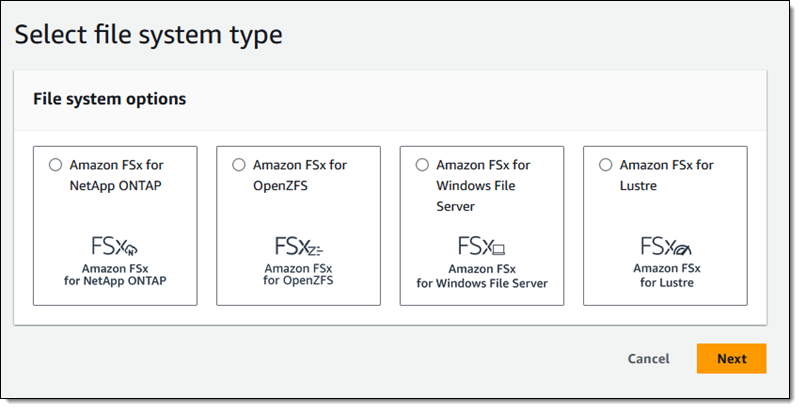
Task: Click the bold 'for OpenZFS' caption under logo
Action: [298, 282]
